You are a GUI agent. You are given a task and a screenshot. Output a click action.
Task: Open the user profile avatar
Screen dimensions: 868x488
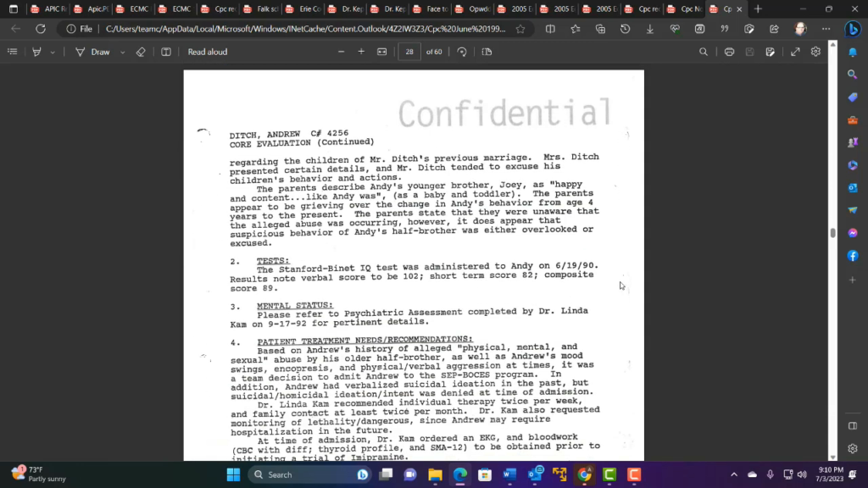[800, 29]
